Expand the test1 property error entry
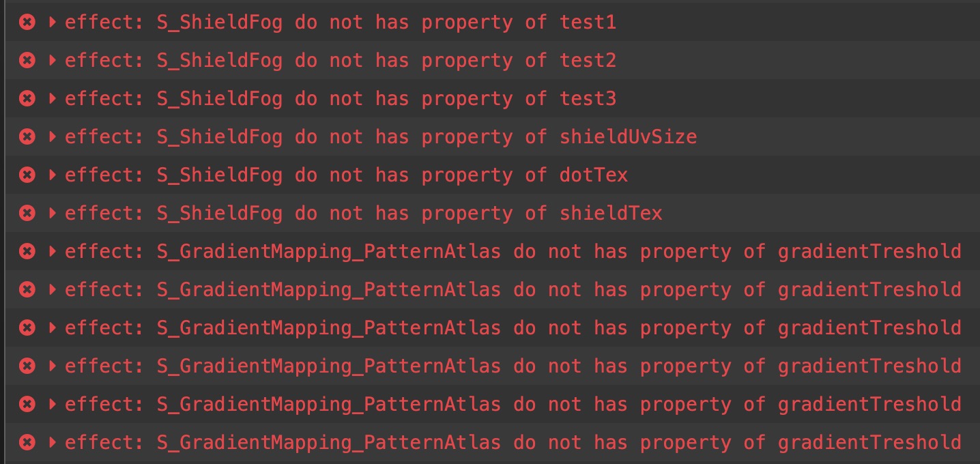 [53, 23]
